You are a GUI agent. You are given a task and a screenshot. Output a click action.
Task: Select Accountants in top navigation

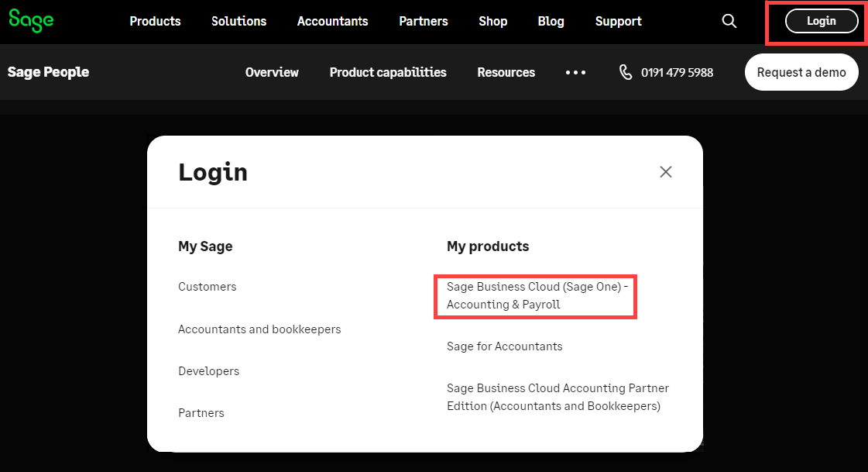(332, 21)
